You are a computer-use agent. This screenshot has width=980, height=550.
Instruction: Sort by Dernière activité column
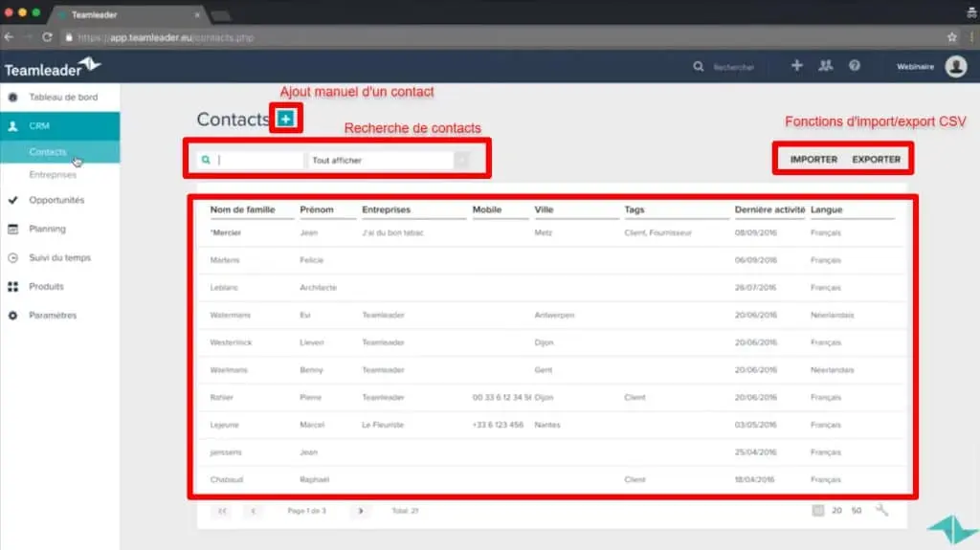click(x=769, y=209)
